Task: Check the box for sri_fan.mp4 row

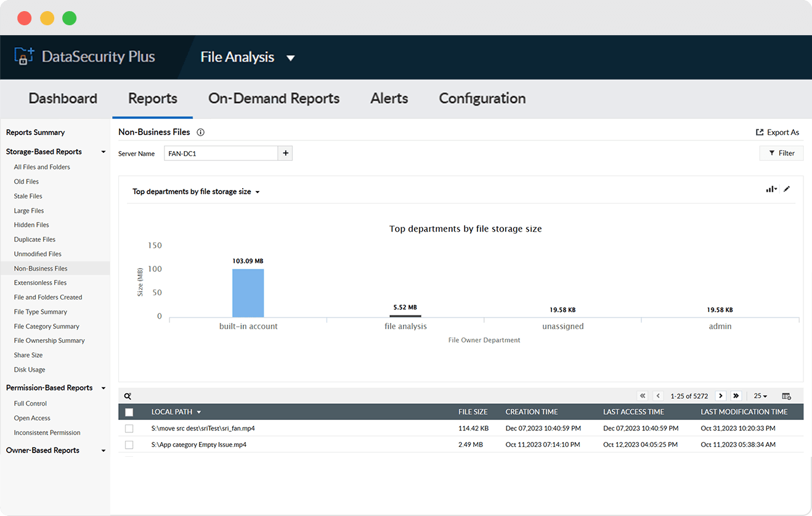Action: click(x=129, y=428)
